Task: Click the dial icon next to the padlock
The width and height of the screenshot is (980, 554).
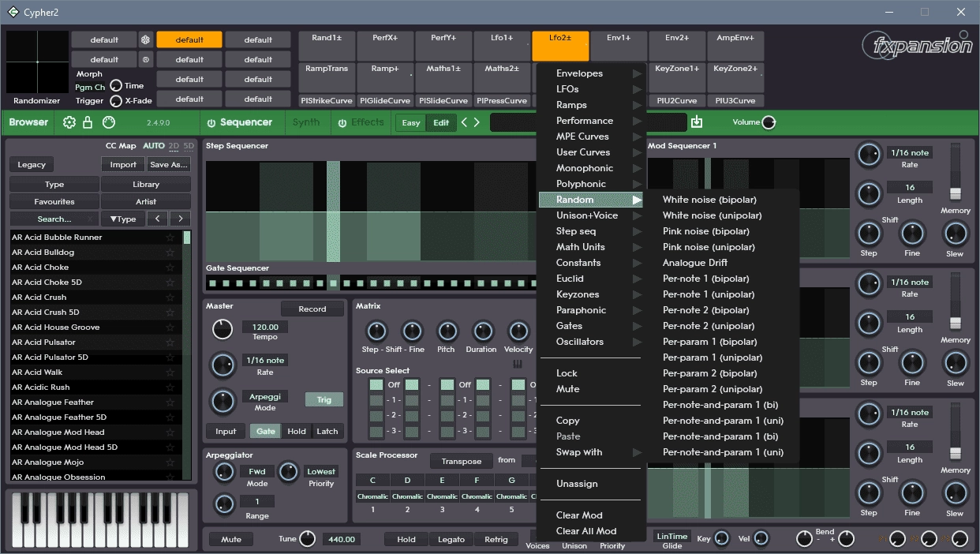Action: tap(109, 122)
